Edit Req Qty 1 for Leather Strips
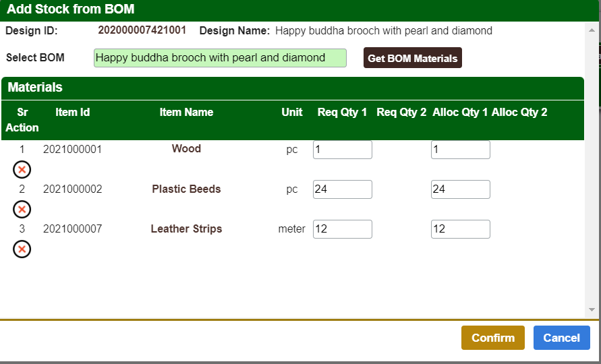This screenshot has width=601, height=364. [x=342, y=229]
